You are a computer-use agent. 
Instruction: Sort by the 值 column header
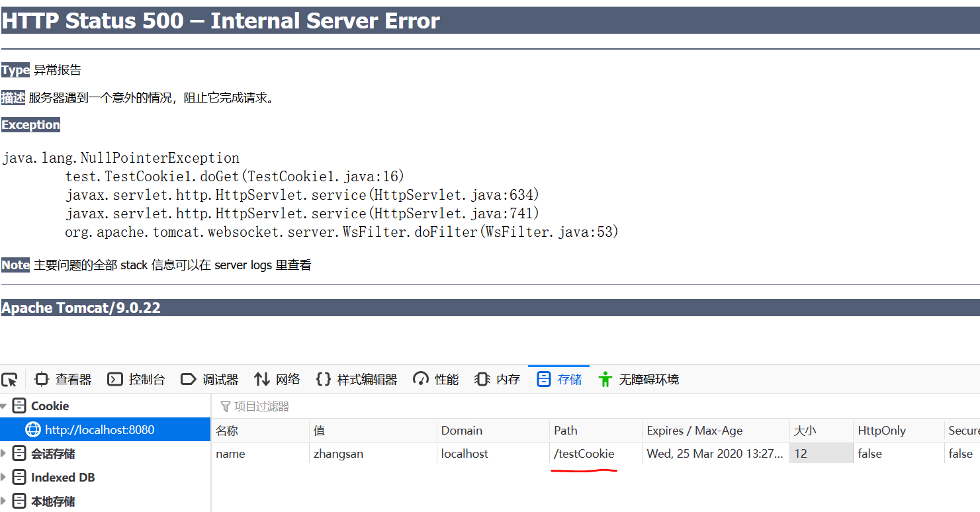tap(373, 431)
